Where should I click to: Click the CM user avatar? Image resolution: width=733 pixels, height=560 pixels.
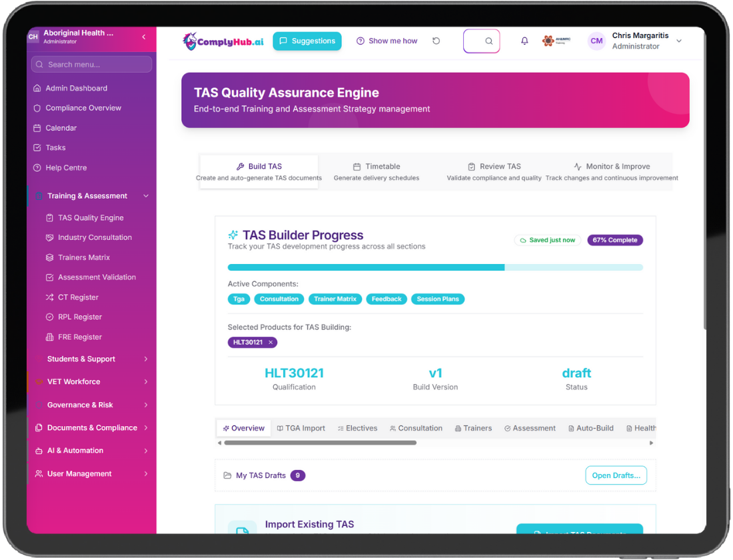click(596, 41)
